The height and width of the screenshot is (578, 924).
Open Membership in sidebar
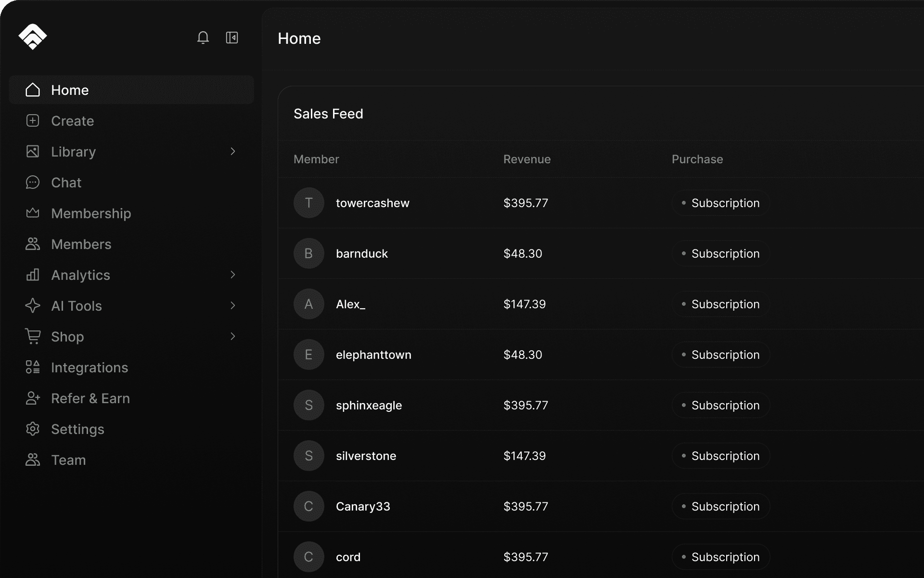click(131, 213)
